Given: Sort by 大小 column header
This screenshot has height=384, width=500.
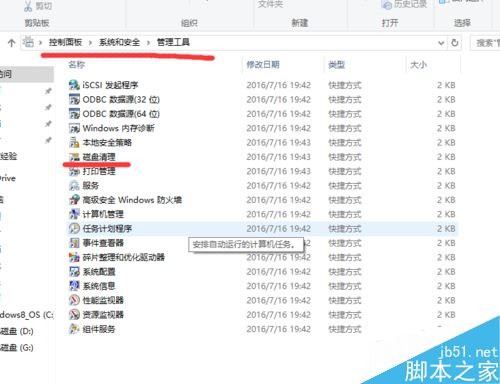Looking at the screenshot, I should 418,64.
